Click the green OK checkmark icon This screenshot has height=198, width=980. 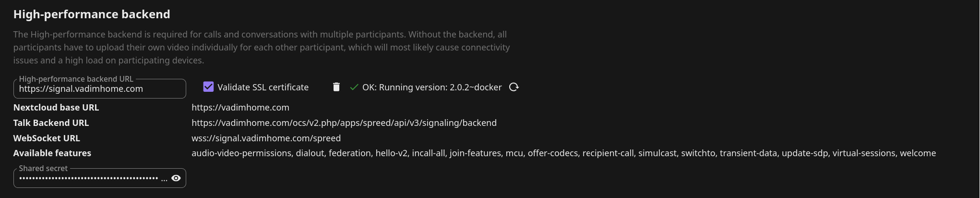354,87
